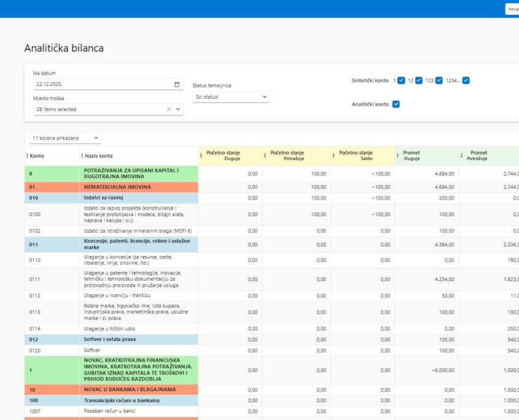This screenshot has height=420, width=519.
Task: Uncheck Sintetički konto level 1 checkbox
Action: pyautogui.click(x=401, y=80)
